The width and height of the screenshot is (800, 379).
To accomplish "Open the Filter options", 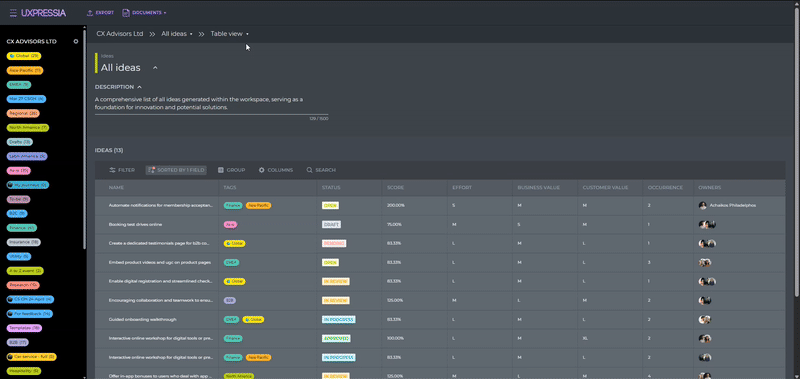I will tap(122, 170).
